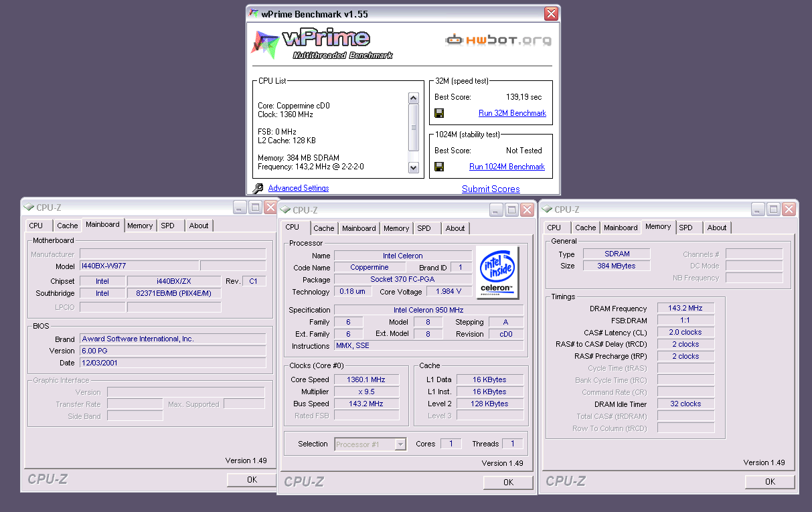Open the About tab in the middle CPU-Z window
This screenshot has height=512, width=812.
pyautogui.click(x=455, y=228)
